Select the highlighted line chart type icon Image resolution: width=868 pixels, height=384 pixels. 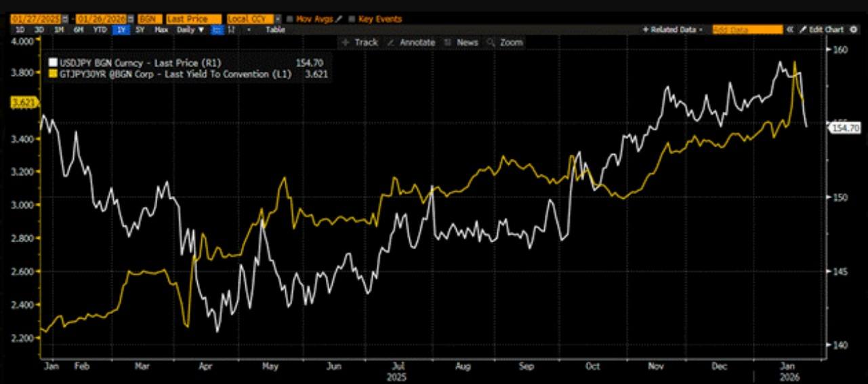click(217, 30)
